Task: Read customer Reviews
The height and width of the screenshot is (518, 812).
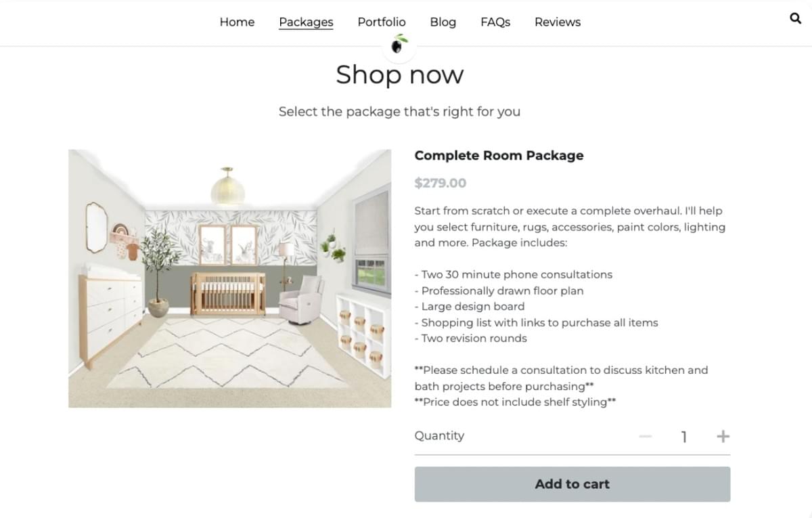Action: point(557,22)
